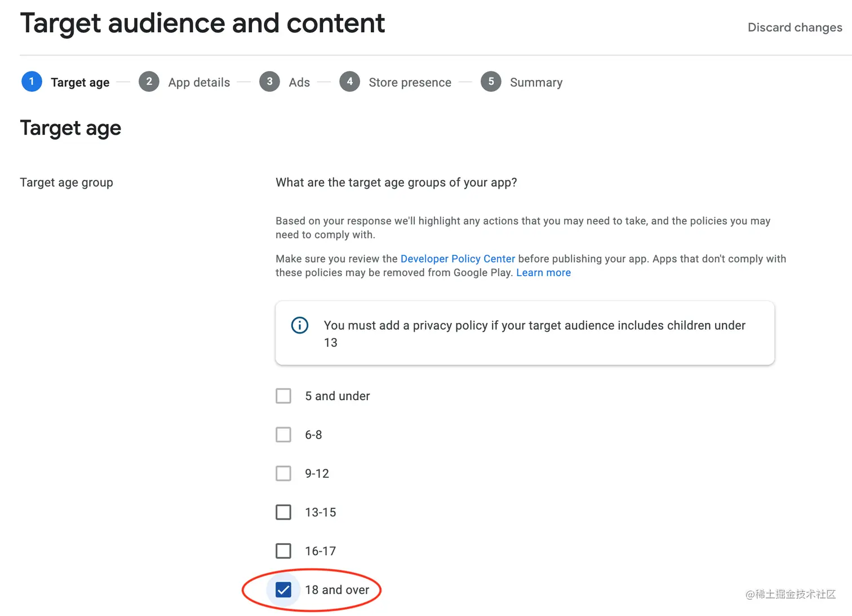Click the '16-17' label text
This screenshot has width=852, height=616.
click(321, 551)
